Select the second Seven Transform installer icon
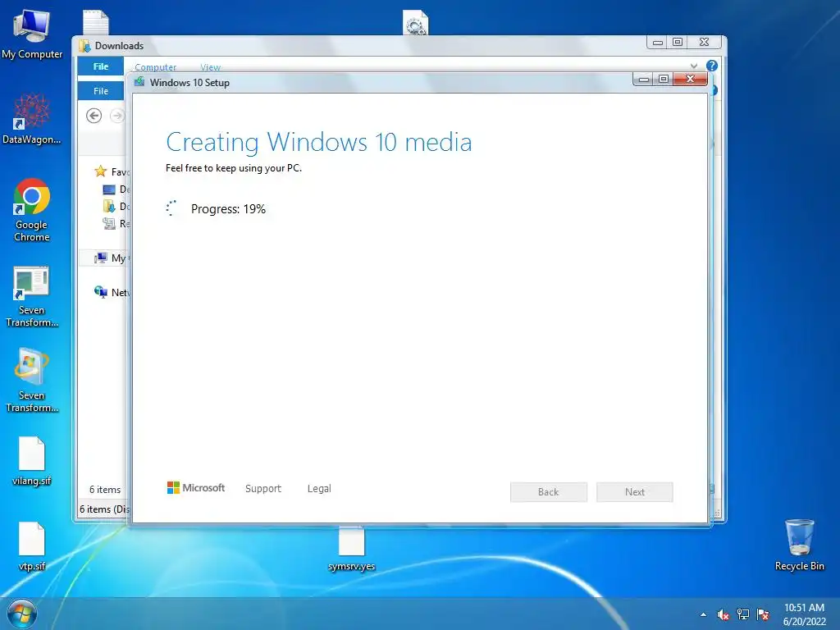The width and height of the screenshot is (840, 630). coord(32,381)
